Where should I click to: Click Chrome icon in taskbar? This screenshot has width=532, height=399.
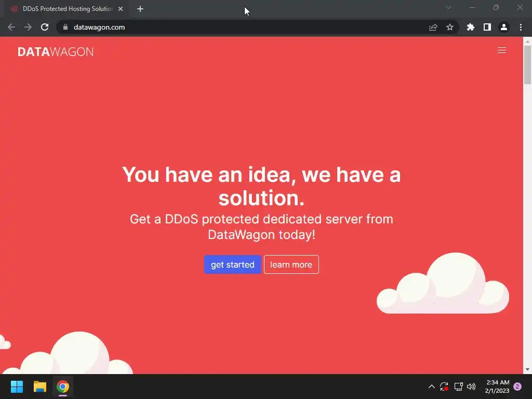pyautogui.click(x=63, y=387)
